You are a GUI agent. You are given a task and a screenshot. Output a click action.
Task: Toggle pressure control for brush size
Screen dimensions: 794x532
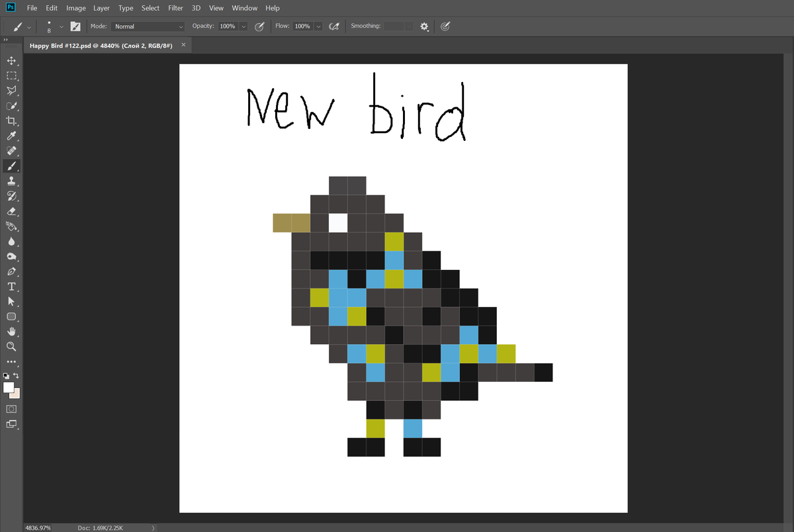click(x=445, y=26)
